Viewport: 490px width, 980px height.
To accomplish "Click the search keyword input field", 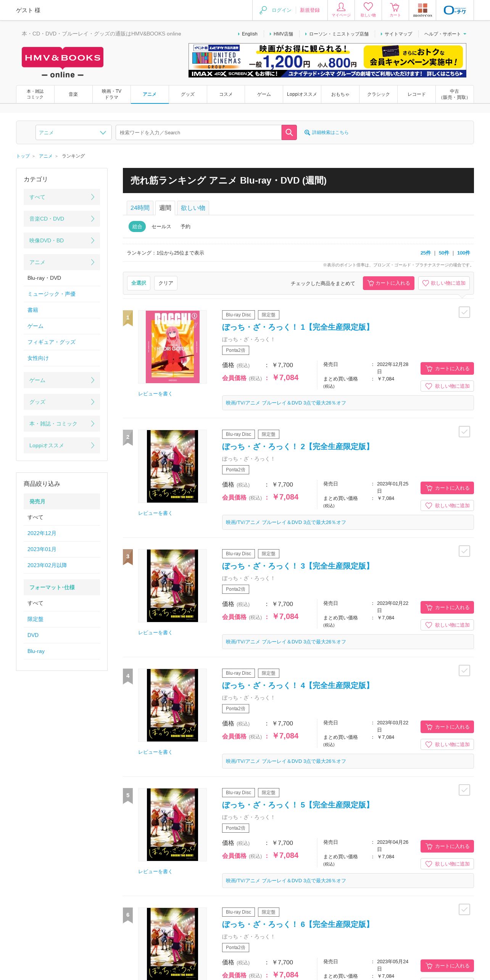I will [198, 132].
